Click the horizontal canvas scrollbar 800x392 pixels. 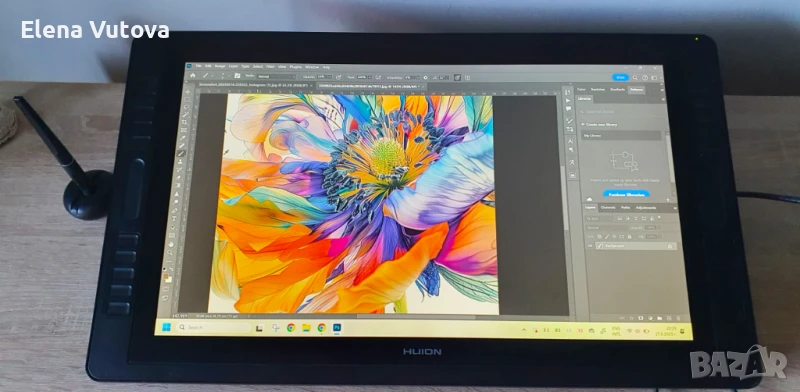point(416,317)
